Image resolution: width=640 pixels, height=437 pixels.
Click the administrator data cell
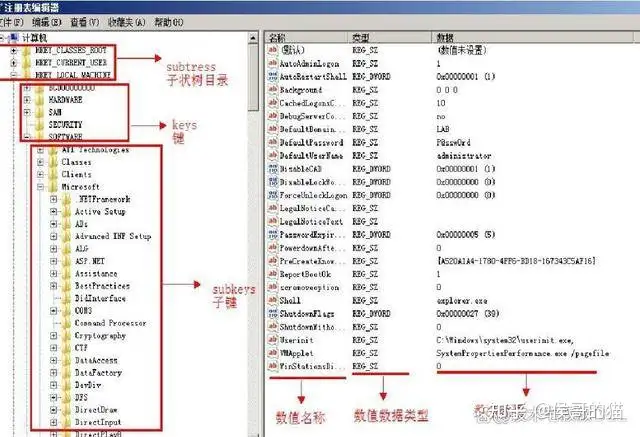pos(464,155)
